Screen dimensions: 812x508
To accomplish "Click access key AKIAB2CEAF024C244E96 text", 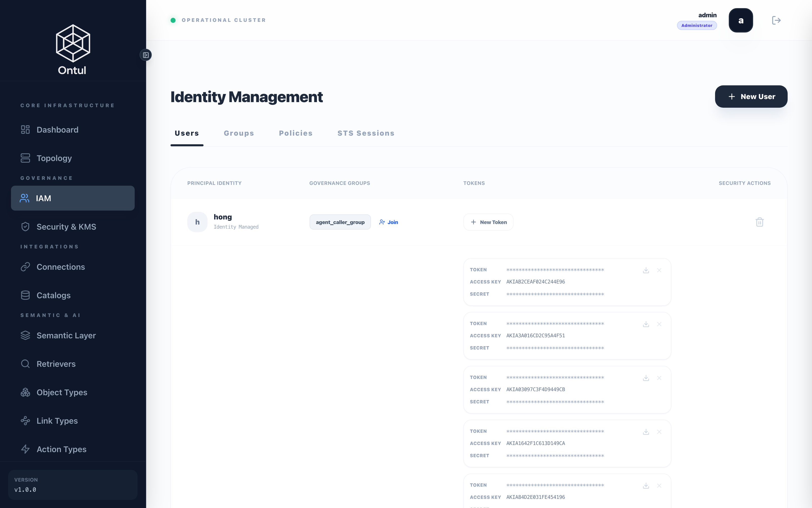I will click(535, 282).
